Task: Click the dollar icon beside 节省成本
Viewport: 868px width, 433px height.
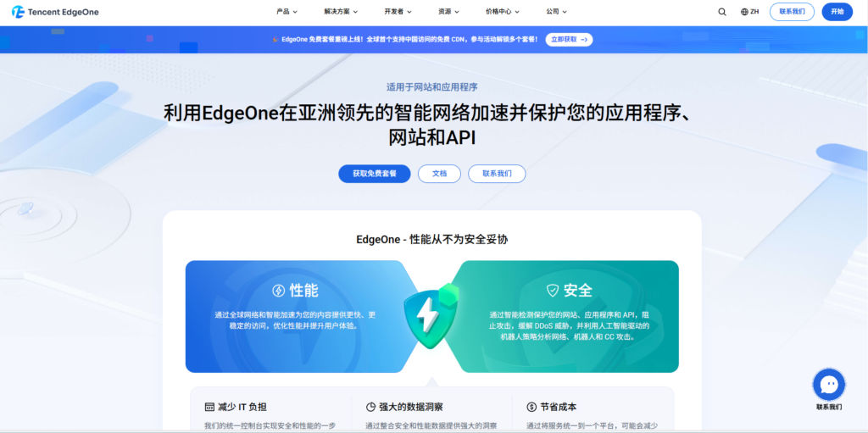Action: tap(531, 407)
